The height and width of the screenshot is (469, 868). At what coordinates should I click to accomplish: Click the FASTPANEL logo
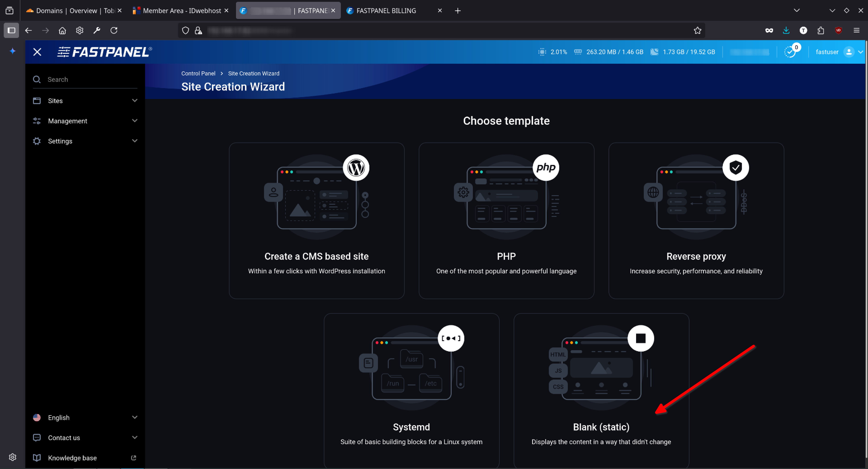(105, 52)
